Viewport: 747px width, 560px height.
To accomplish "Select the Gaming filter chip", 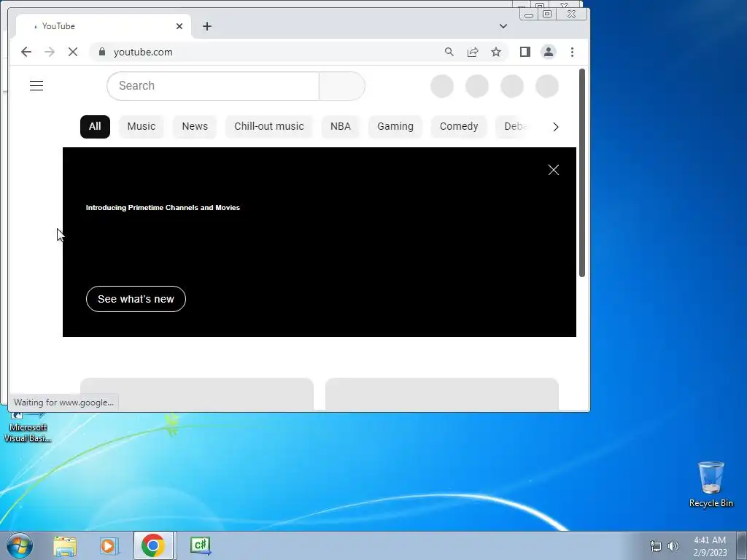I will click(x=395, y=127).
